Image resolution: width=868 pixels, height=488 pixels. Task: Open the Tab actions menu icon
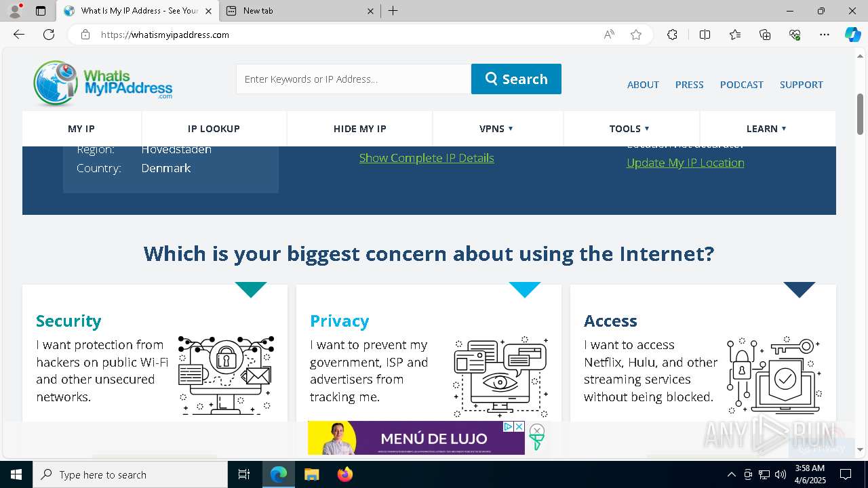tap(41, 11)
